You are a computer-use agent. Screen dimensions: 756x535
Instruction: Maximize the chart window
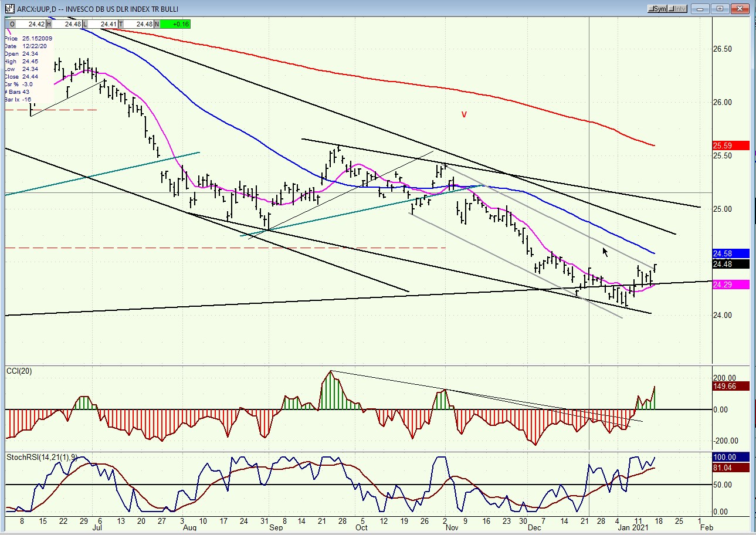[x=721, y=9]
